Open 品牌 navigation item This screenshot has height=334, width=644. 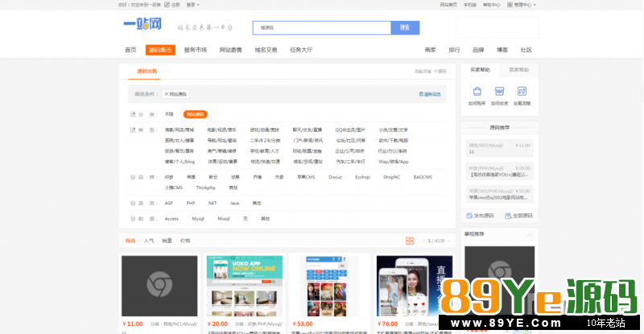click(x=478, y=50)
